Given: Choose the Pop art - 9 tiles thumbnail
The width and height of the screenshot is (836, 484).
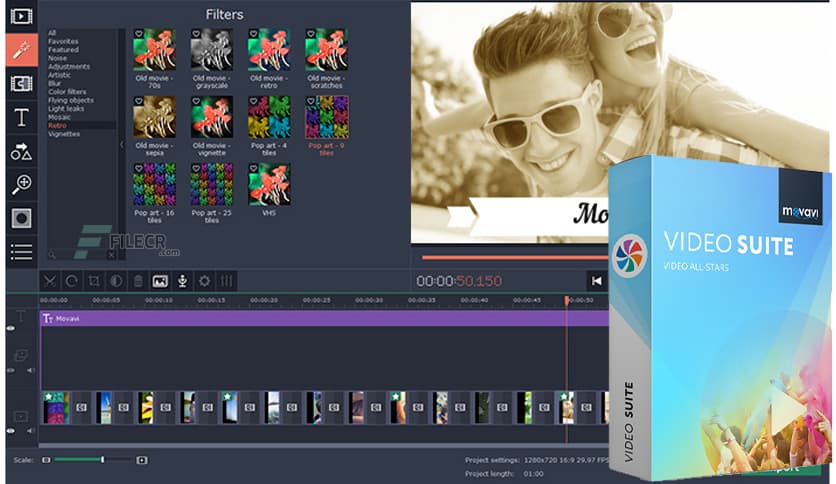Looking at the screenshot, I should coord(326,117).
